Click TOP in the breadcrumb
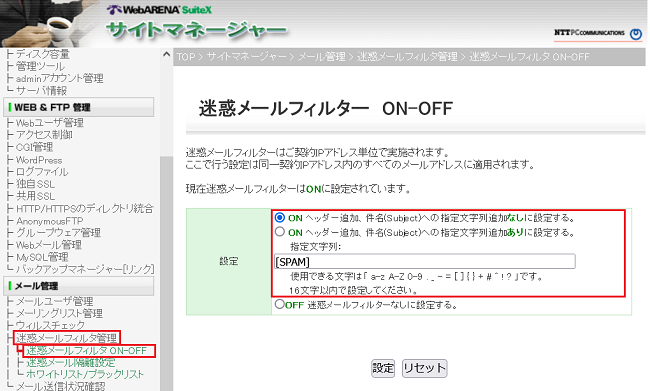 186,57
